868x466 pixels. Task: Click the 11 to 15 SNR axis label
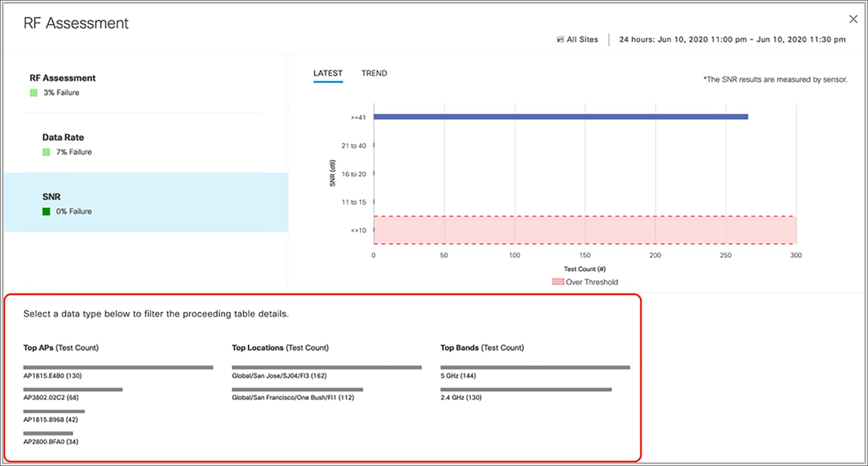coord(354,202)
